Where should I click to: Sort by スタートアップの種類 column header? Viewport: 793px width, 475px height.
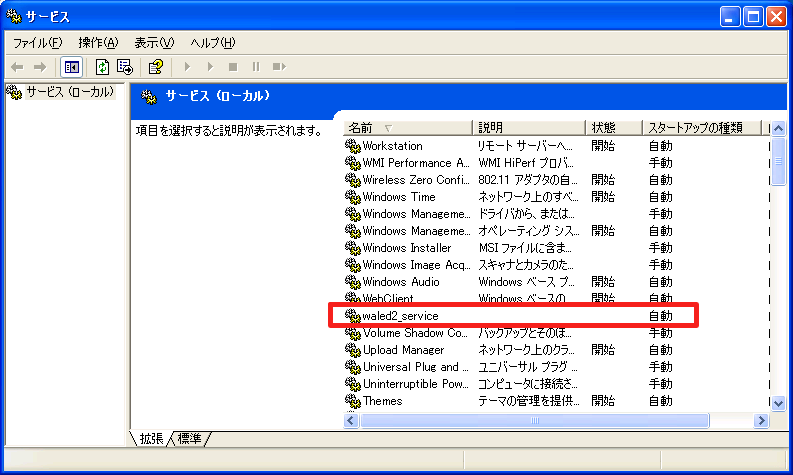coord(701,127)
